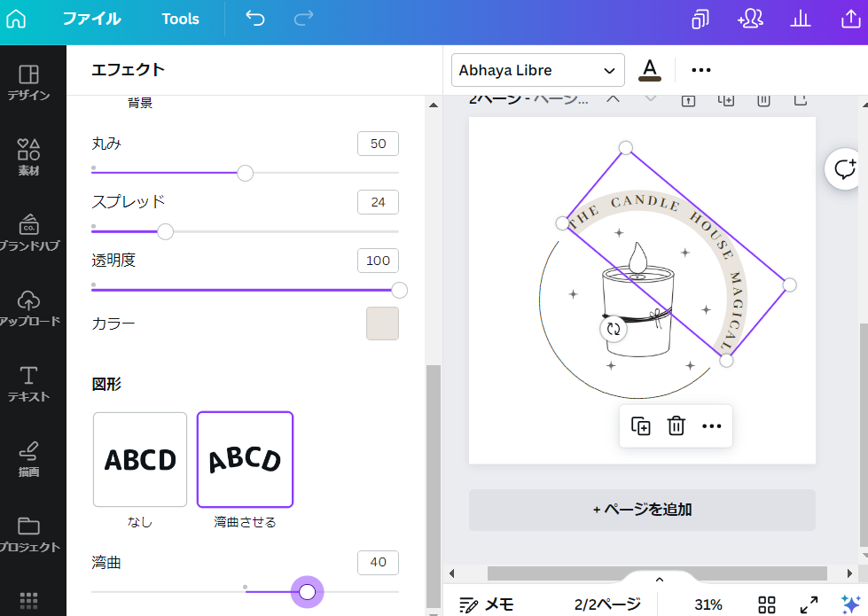Open the multi-size resize icon
The image size is (868, 616).
[700, 19]
